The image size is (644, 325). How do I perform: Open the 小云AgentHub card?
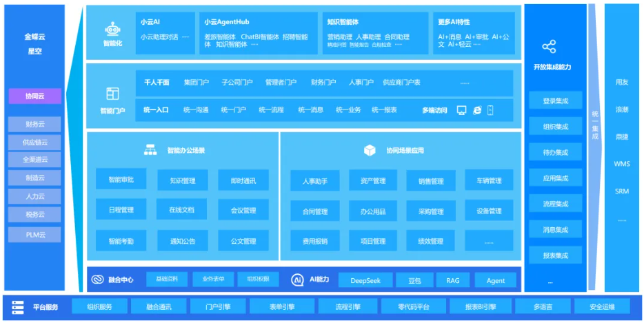point(259,33)
